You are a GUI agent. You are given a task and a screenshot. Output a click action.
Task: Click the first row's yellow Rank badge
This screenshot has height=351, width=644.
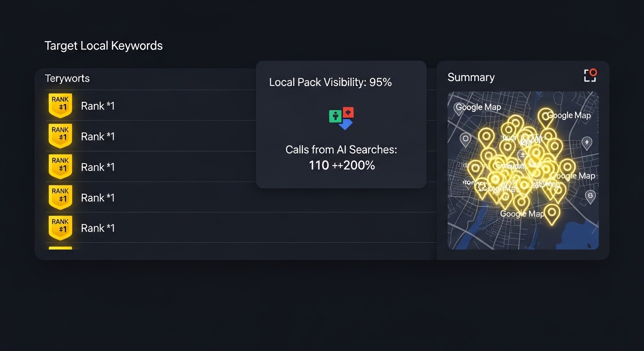pyautogui.click(x=60, y=106)
